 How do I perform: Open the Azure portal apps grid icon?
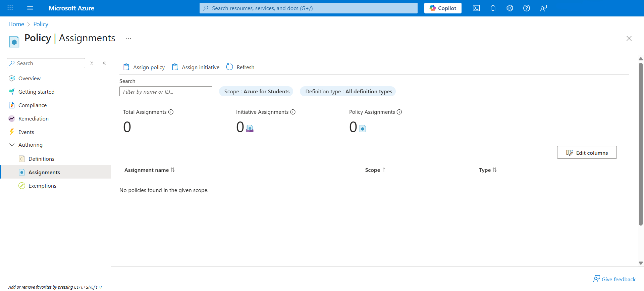10,8
